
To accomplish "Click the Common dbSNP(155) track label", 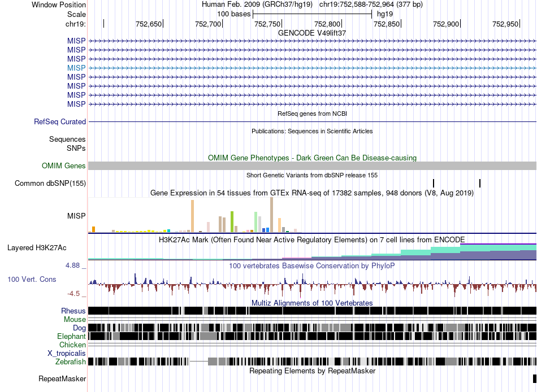I will pos(50,183).
